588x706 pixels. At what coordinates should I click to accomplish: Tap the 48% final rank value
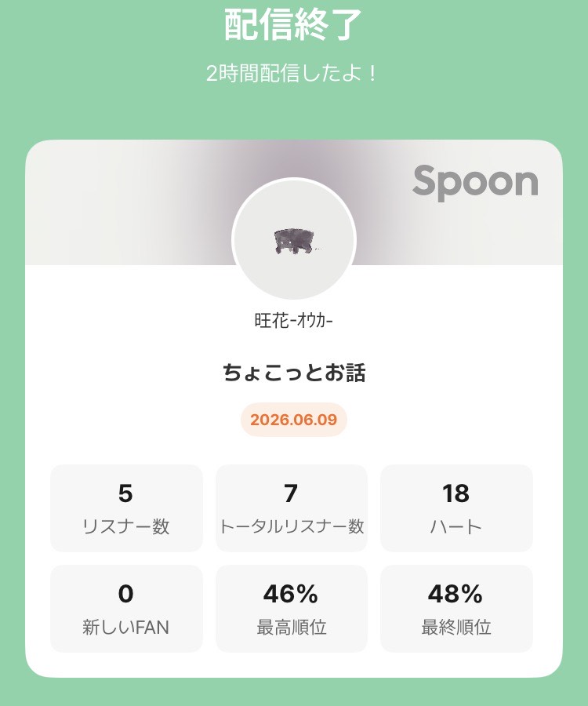(456, 594)
